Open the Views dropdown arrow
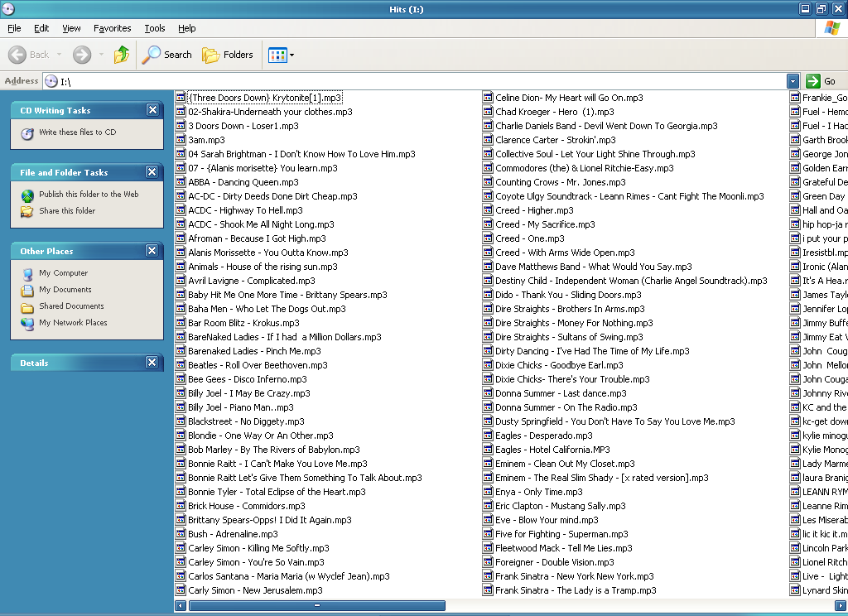 pyautogui.click(x=291, y=55)
